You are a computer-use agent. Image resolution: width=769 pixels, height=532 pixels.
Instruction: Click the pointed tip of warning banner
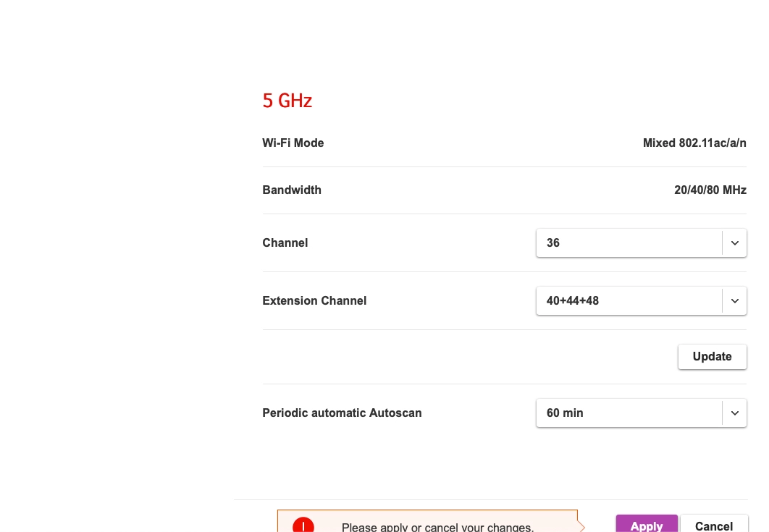(x=581, y=527)
